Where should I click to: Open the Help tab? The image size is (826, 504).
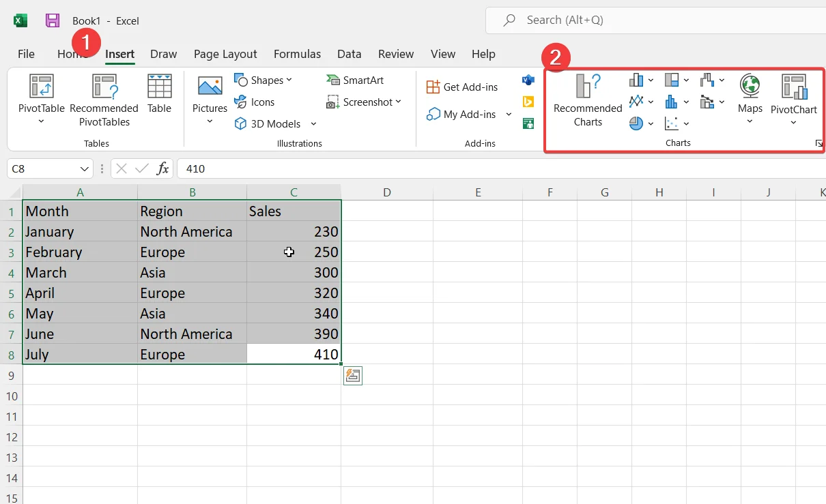(x=483, y=54)
